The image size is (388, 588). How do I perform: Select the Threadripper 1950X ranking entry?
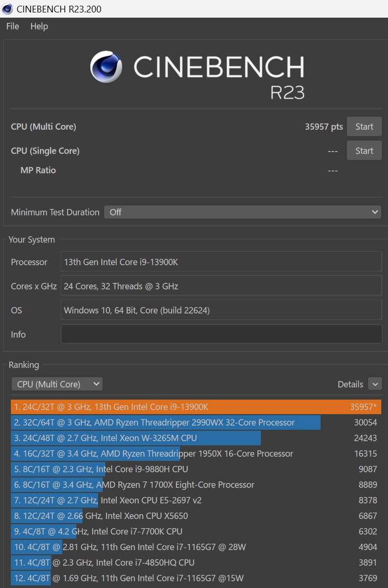click(196, 454)
